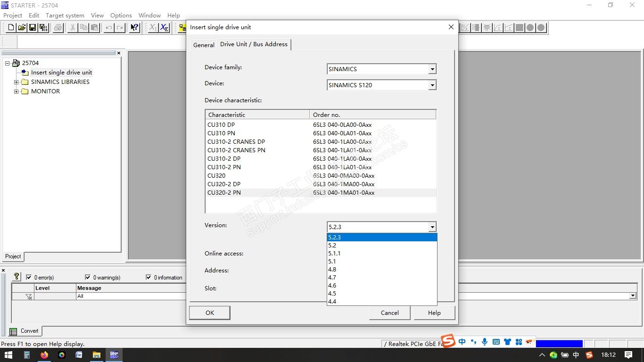This screenshot has width=644, height=362.
Task: Expand the MONITOR tree node
Action: [17, 91]
